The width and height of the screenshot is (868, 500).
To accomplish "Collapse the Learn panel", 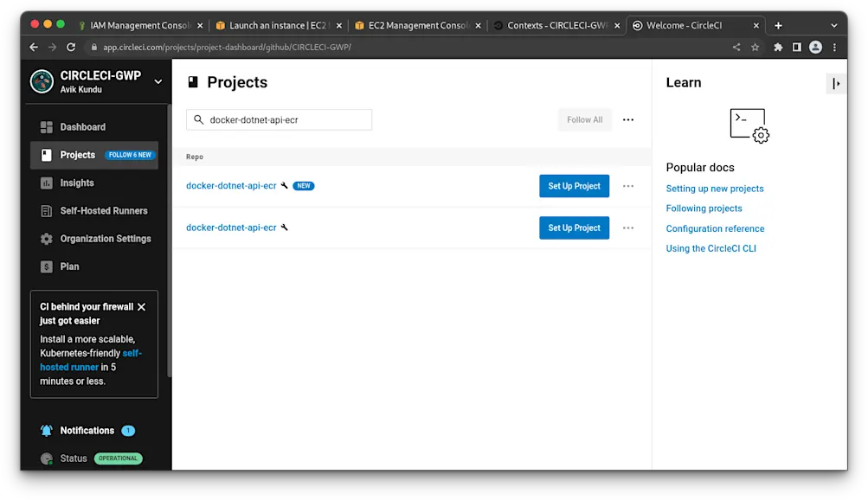I will 835,83.
